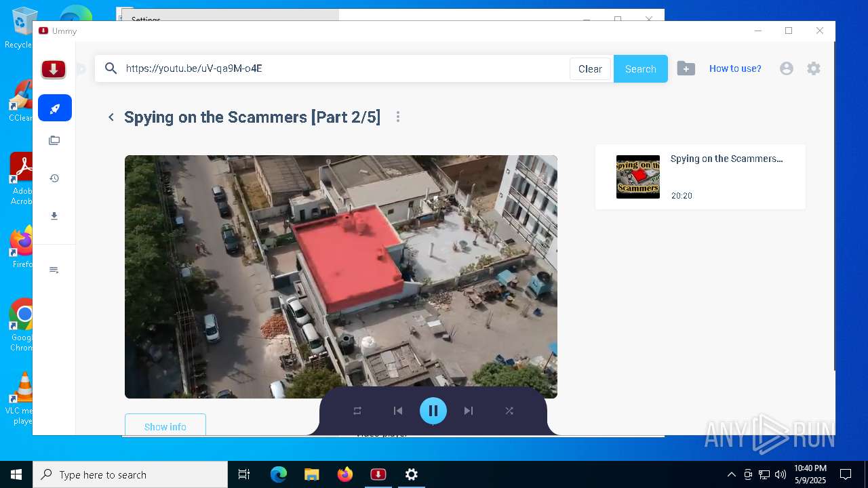868x488 pixels.
Task: Open the history sidebar icon
Action: pos(54,178)
